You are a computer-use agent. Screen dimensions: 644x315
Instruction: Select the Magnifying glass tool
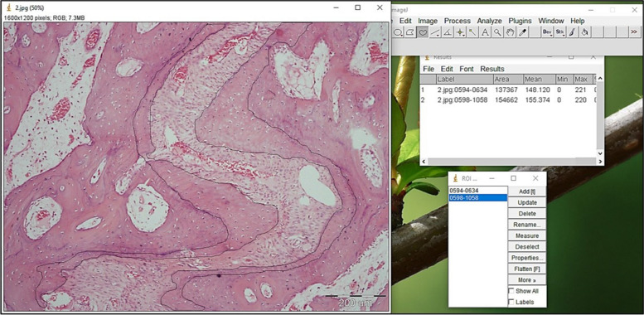coord(497,32)
